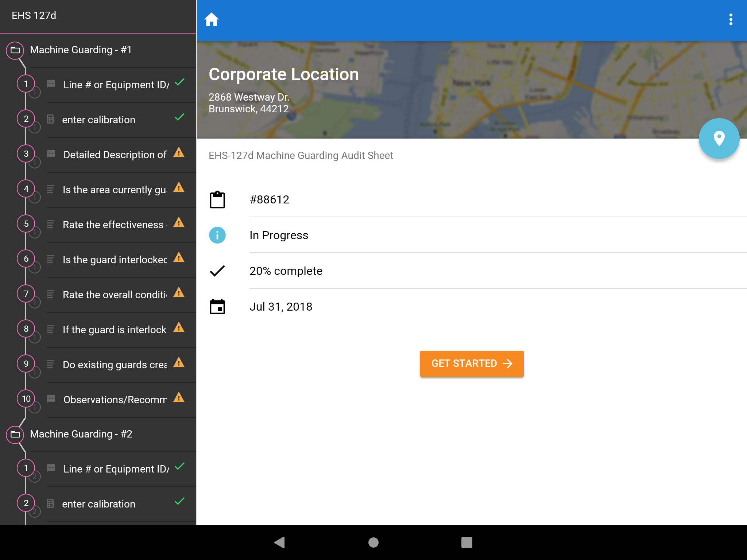Tap the Android recent apps square

pyautogui.click(x=467, y=542)
